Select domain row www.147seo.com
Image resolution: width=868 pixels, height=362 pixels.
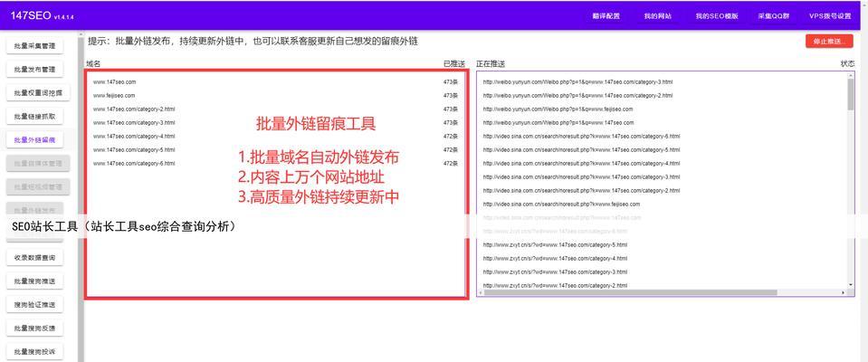[275, 82]
